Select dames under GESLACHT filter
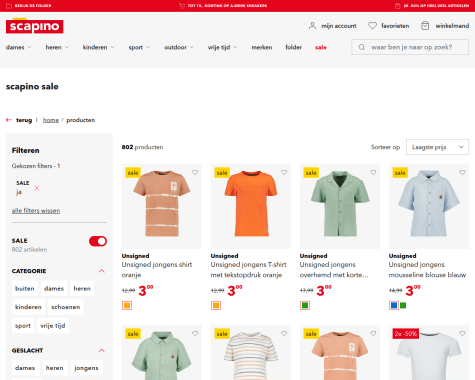The width and height of the screenshot is (475, 380). point(25,368)
